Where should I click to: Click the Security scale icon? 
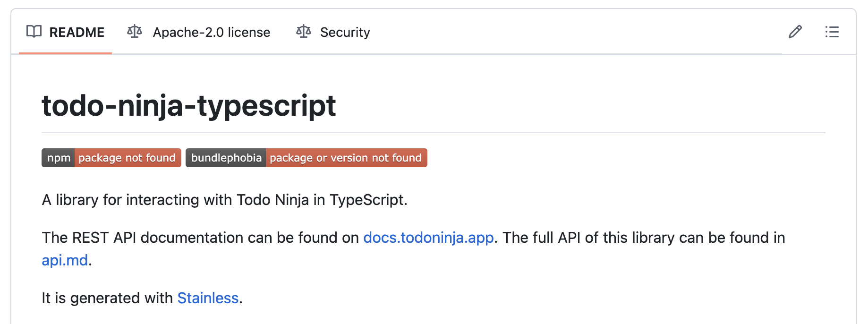[x=304, y=32]
